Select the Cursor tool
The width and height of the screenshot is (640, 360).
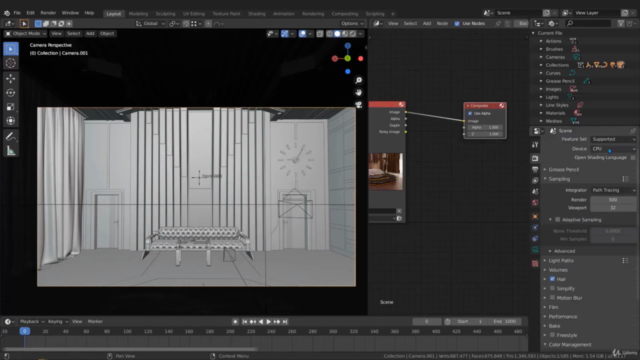(11, 63)
